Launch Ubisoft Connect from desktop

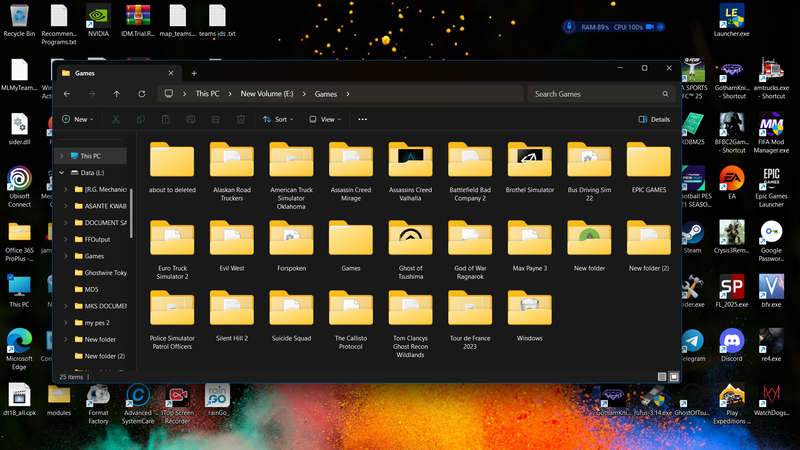[19, 187]
